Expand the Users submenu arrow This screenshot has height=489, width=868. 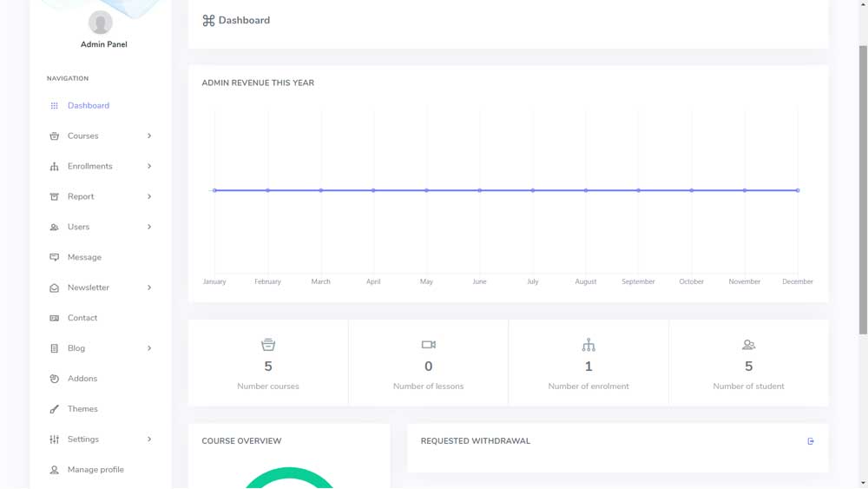[149, 227]
